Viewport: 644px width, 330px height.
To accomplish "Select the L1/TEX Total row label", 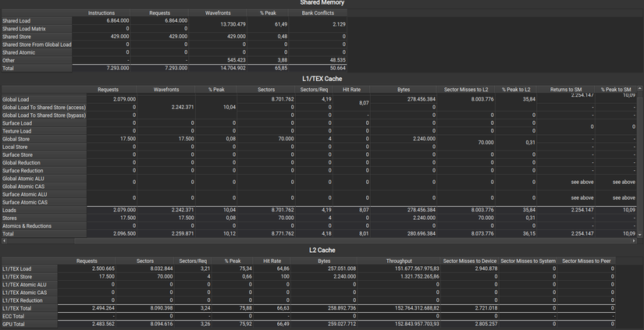I will pyautogui.click(x=30, y=308).
